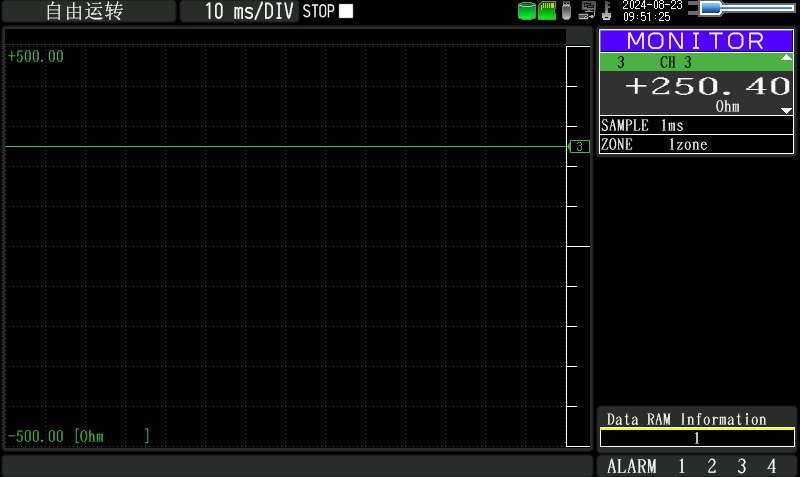This screenshot has width=800, height=477.
Task: Click the green internal memory status icon
Action: 527,11
